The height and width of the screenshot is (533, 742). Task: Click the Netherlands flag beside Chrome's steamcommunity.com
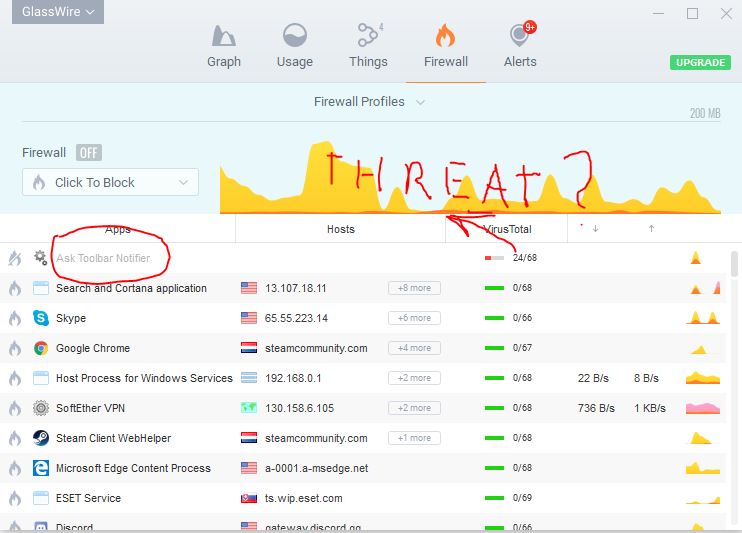click(x=249, y=348)
